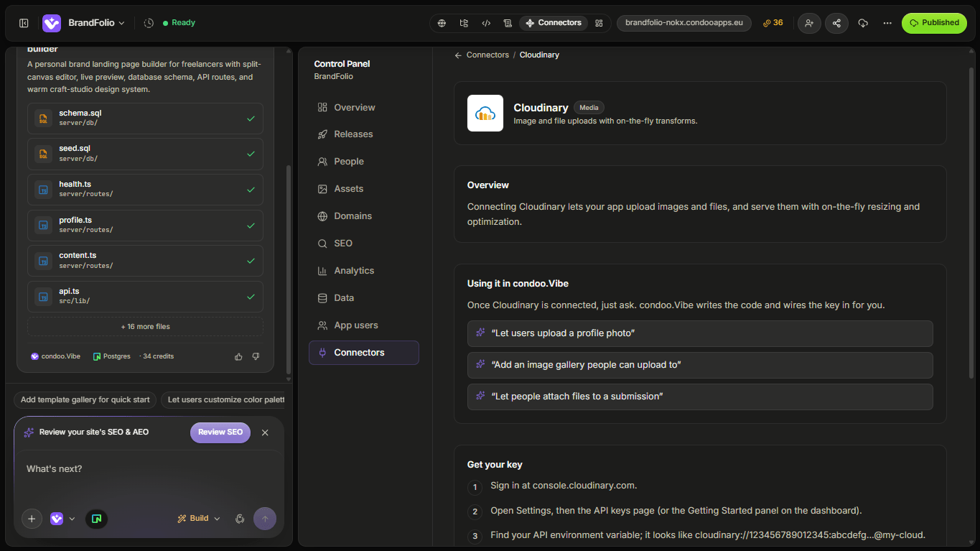Open Domains in Control Panel sidebar

click(363, 216)
